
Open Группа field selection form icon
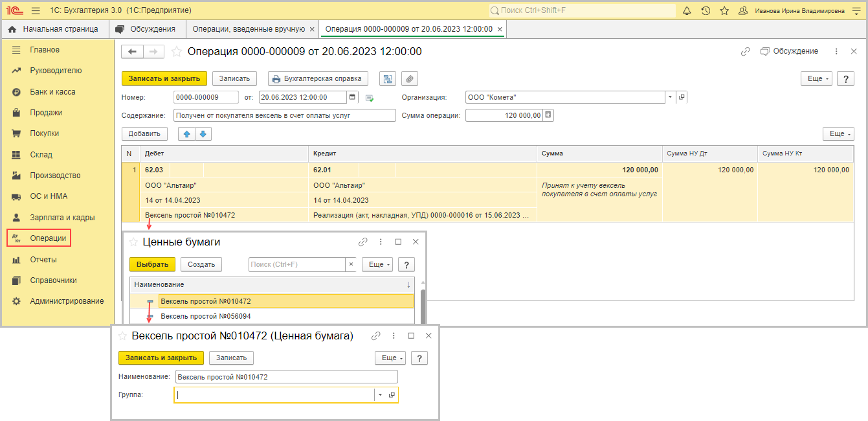click(392, 395)
